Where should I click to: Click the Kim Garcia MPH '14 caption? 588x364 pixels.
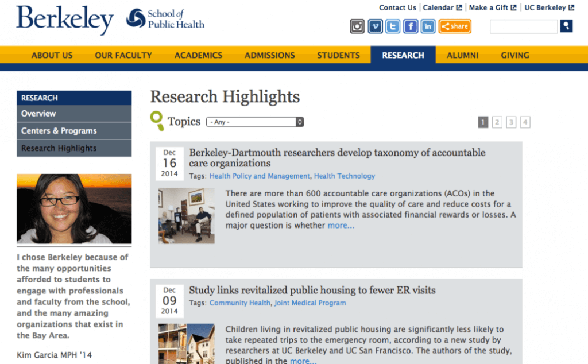[x=55, y=355]
